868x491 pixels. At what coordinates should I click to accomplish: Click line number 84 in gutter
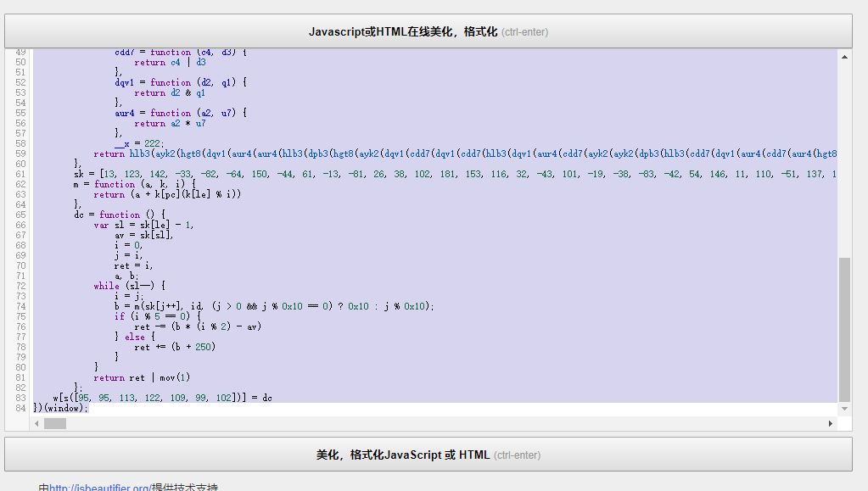(20, 408)
